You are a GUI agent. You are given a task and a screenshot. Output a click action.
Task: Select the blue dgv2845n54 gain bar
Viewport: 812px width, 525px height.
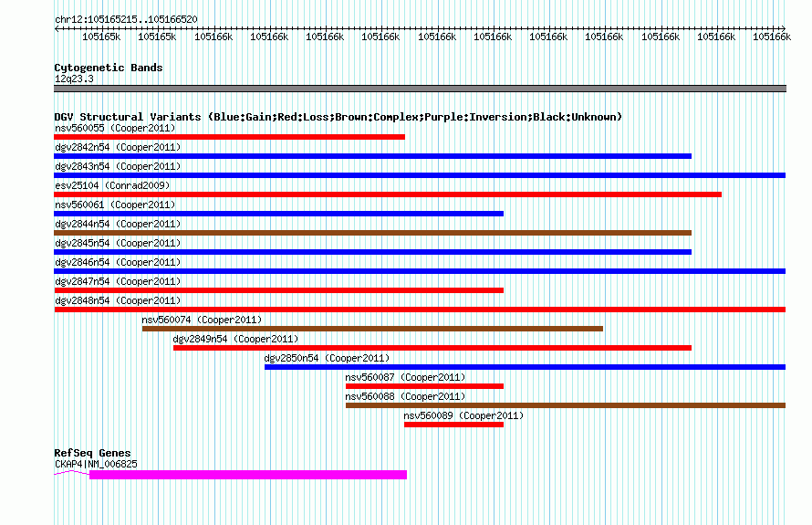(373, 252)
